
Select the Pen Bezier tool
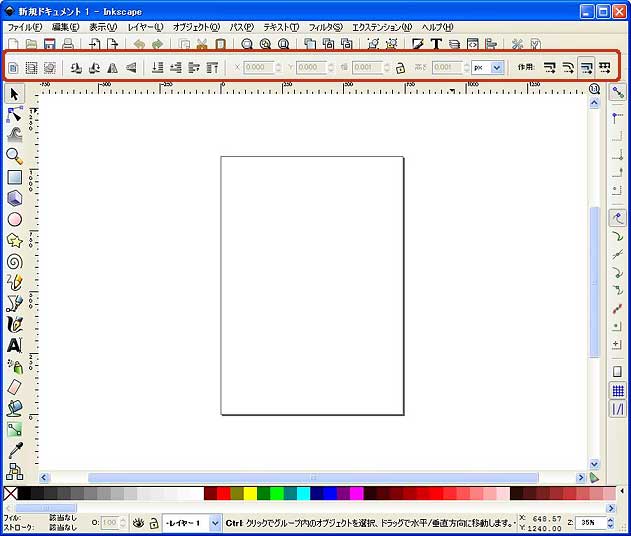click(14, 303)
